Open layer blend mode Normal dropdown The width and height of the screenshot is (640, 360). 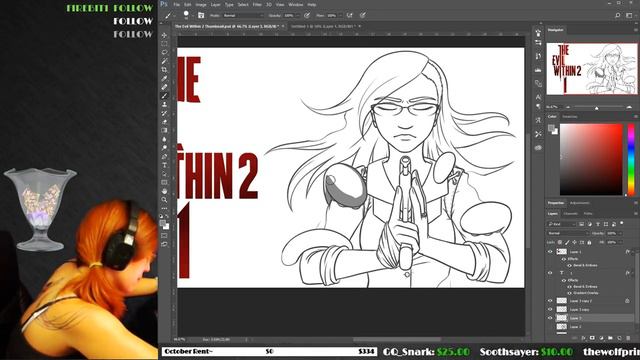567,233
